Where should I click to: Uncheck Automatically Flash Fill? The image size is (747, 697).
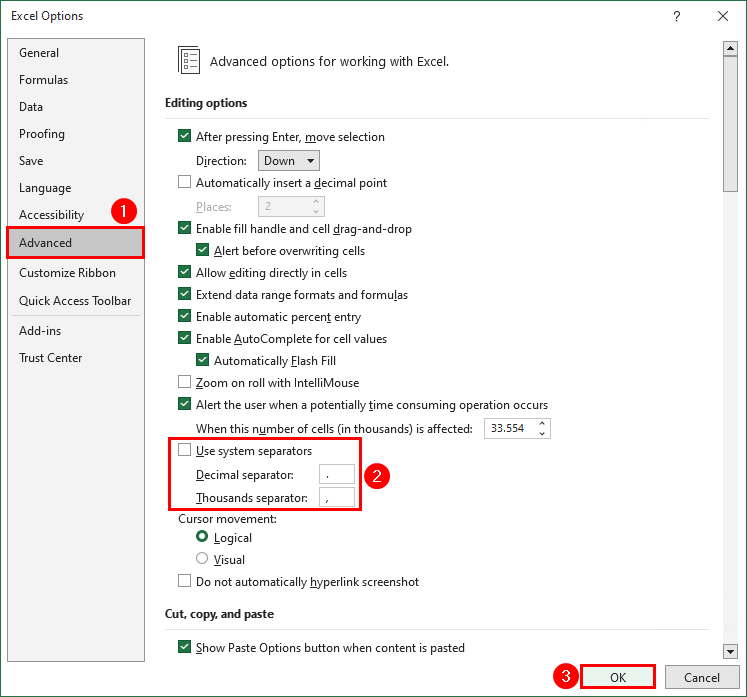(202, 360)
